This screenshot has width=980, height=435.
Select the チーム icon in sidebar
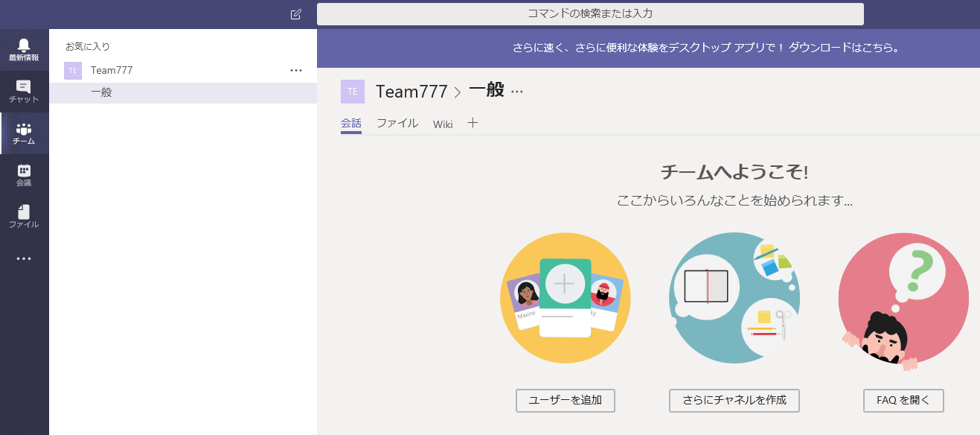[24, 133]
